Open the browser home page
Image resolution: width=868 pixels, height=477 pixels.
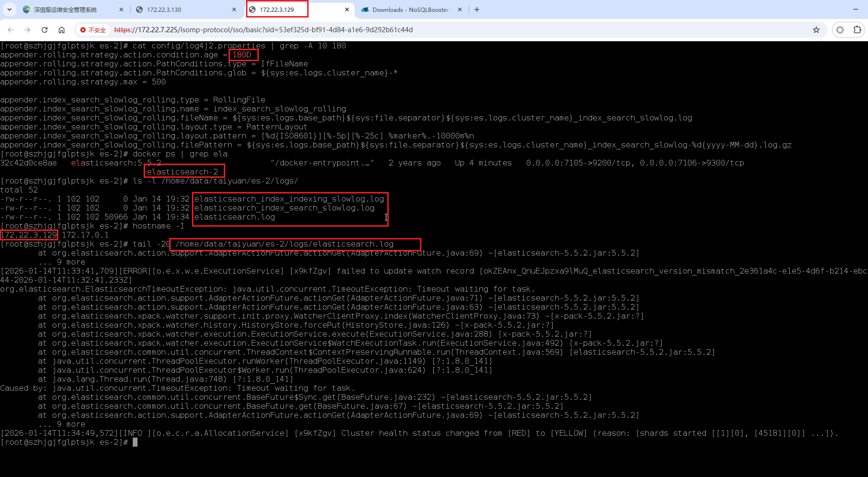[x=62, y=30]
